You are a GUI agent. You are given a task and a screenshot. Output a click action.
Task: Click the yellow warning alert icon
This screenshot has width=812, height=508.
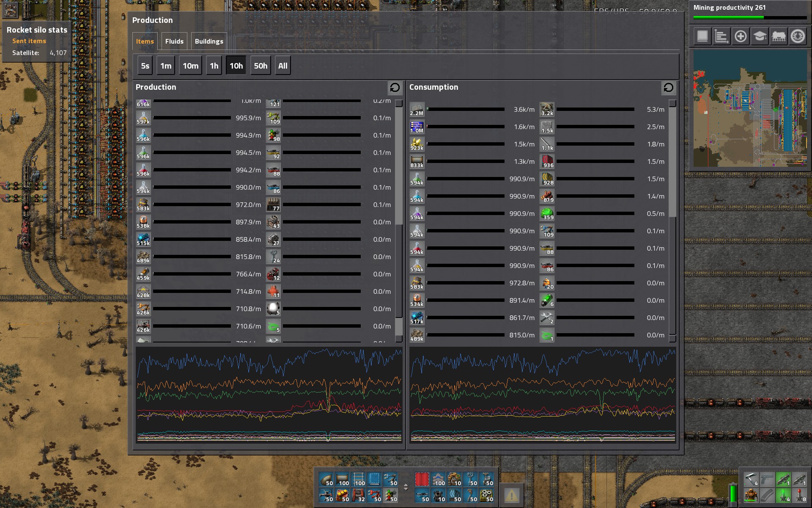(511, 494)
